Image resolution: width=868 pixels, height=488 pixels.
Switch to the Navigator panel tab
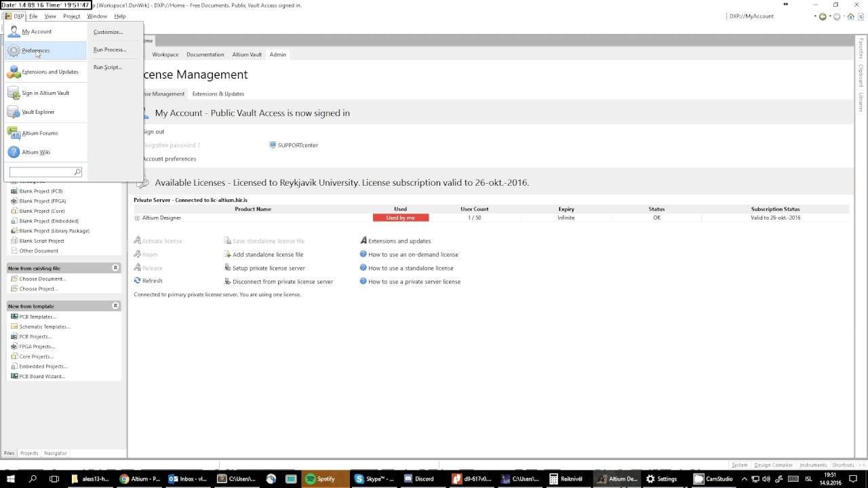pyautogui.click(x=56, y=453)
